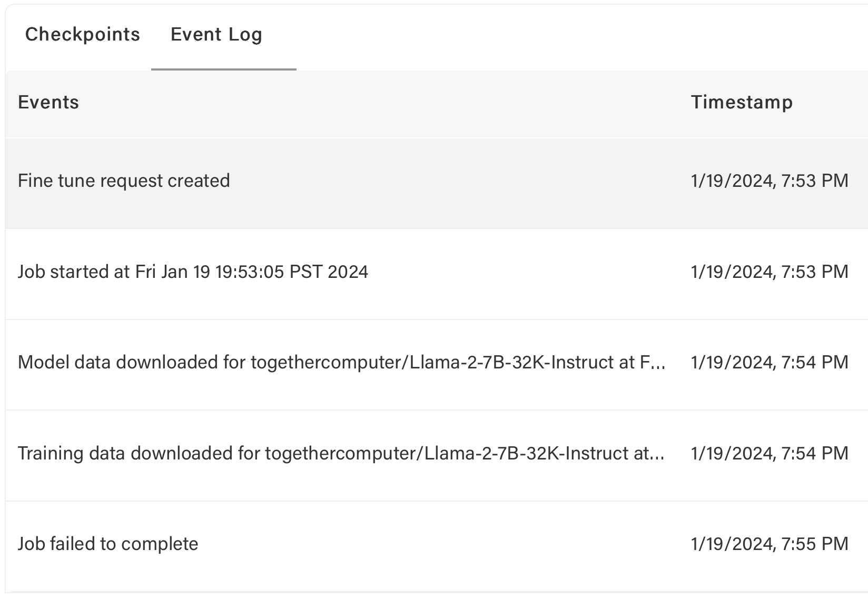Click the Training data downloaded row timestamp

[x=770, y=454]
